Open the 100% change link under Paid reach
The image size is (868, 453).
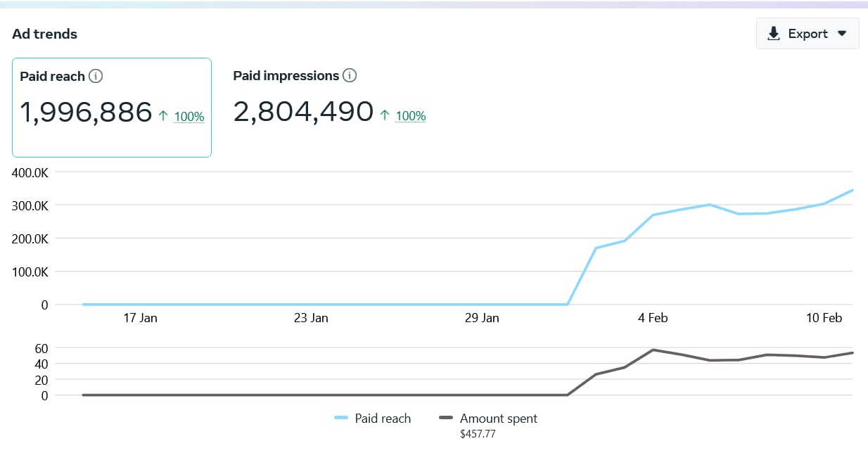(x=189, y=117)
